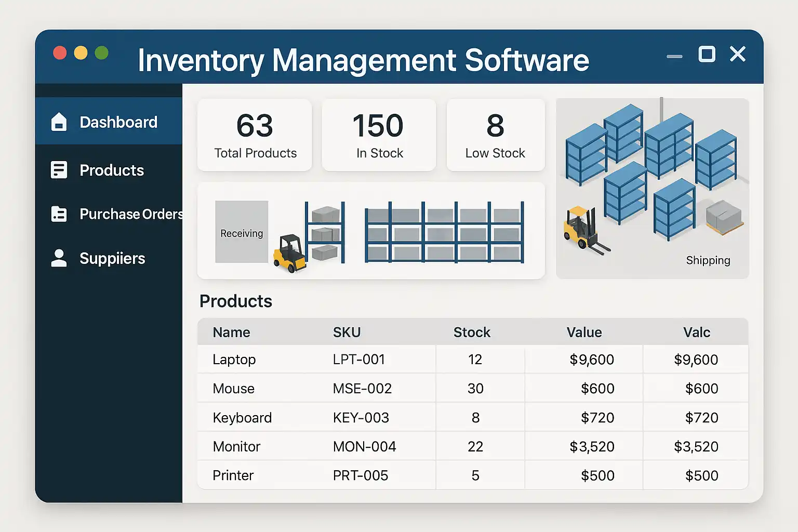Select the Suppliers sidebar entry
This screenshot has height=532, width=798.
click(112, 258)
